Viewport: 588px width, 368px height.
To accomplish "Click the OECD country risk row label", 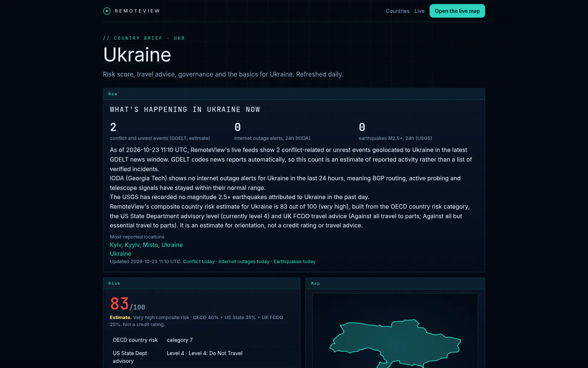I will pyautogui.click(x=135, y=340).
